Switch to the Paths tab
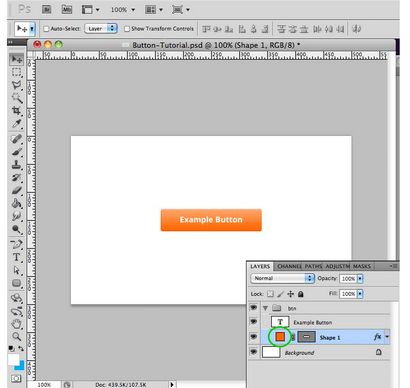 pos(313,266)
